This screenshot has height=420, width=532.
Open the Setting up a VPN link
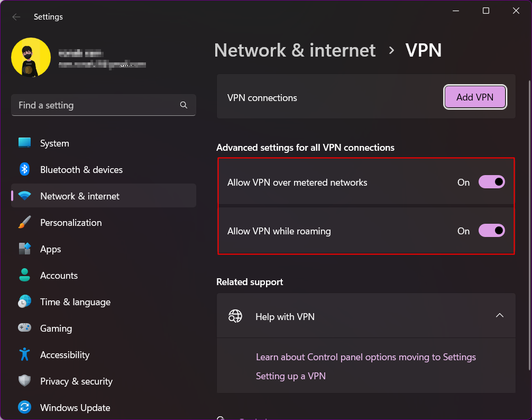click(290, 376)
